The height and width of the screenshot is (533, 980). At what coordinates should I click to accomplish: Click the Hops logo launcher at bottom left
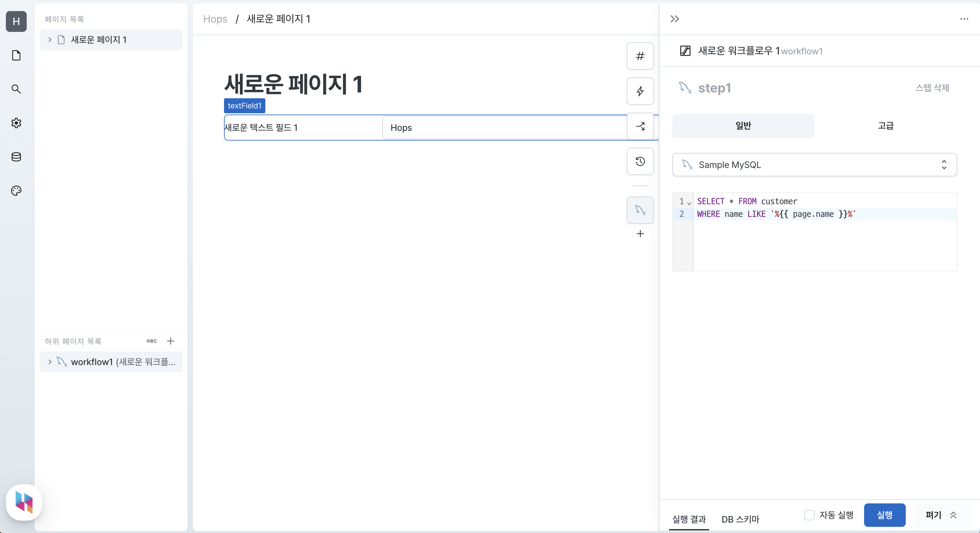pyautogui.click(x=24, y=502)
